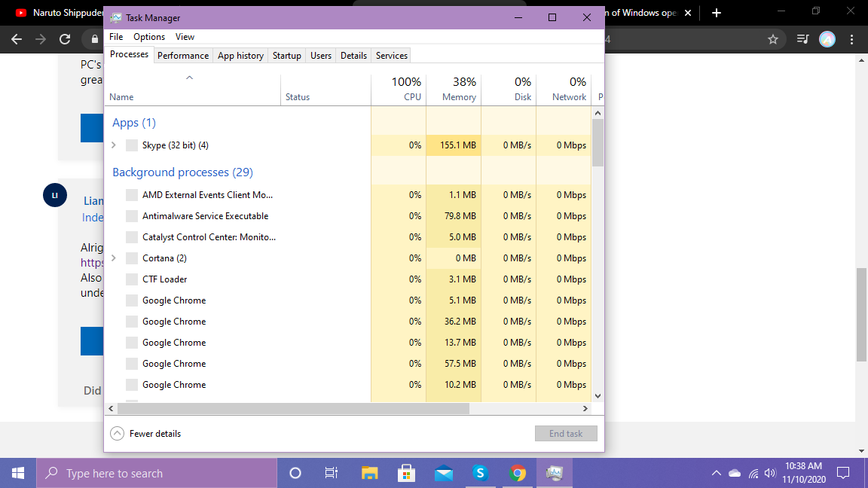
Task: Open Chrome three-dot menu
Action: coord(852,39)
